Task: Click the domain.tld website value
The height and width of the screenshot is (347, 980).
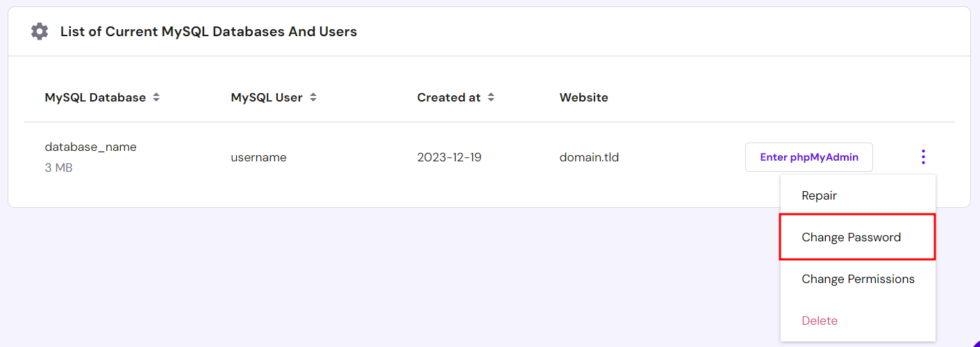Action: coord(589,157)
